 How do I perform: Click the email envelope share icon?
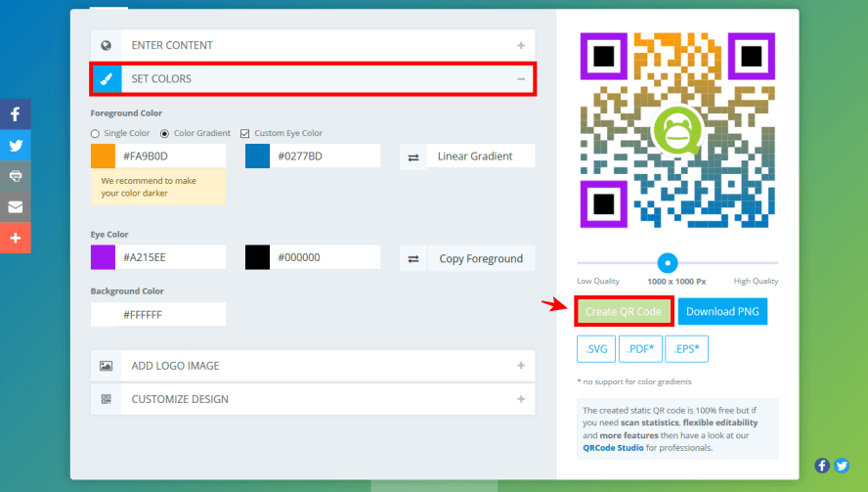pos(15,207)
